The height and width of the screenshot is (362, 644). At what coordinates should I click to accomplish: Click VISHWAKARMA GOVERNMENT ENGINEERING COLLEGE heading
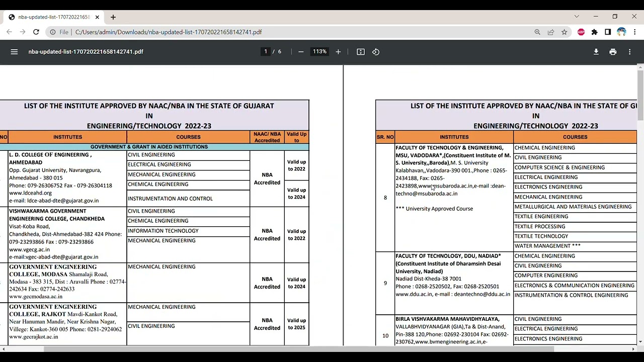(57, 215)
